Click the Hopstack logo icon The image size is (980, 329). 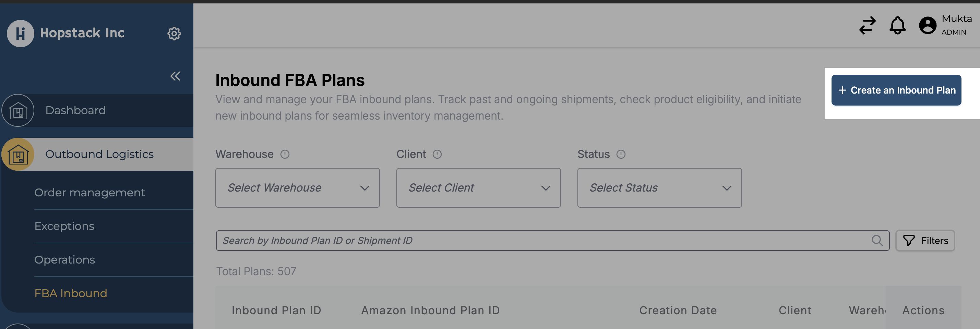pos(21,34)
